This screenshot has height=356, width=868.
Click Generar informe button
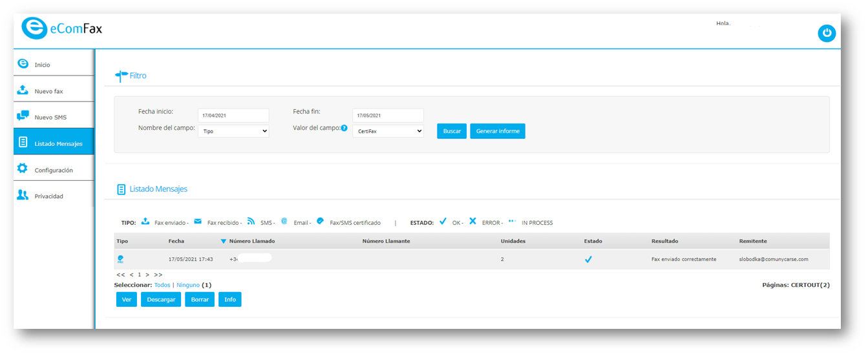[x=498, y=131]
